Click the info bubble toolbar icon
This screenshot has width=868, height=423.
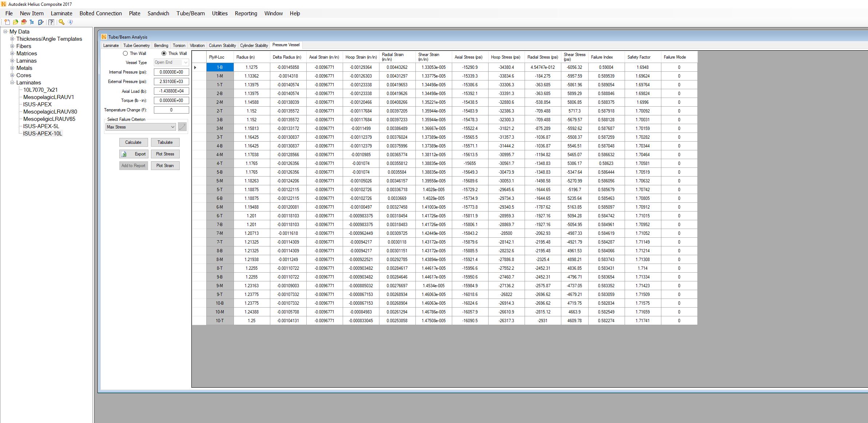coord(70,22)
